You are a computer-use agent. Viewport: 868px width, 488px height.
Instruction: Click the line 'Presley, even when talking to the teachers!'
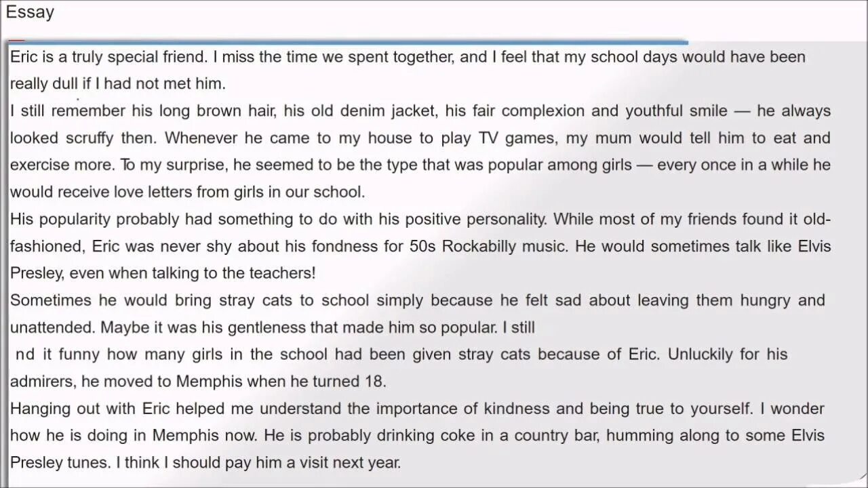point(163,274)
